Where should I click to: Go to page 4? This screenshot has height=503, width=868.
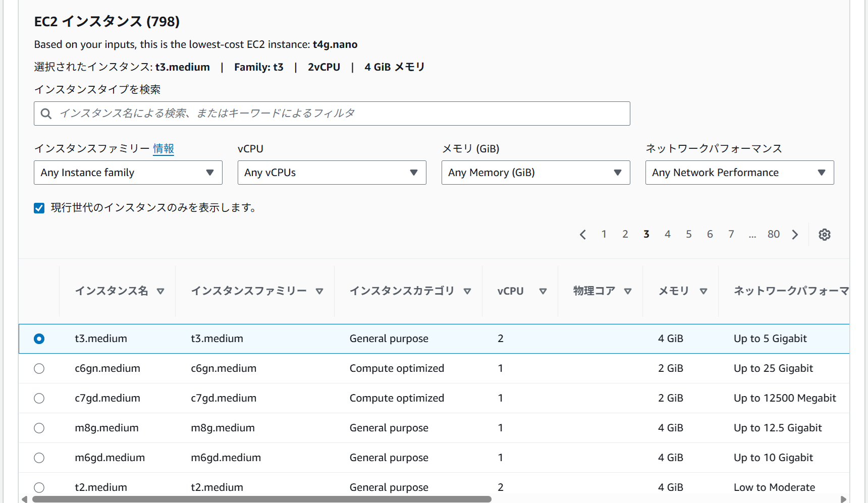click(668, 234)
